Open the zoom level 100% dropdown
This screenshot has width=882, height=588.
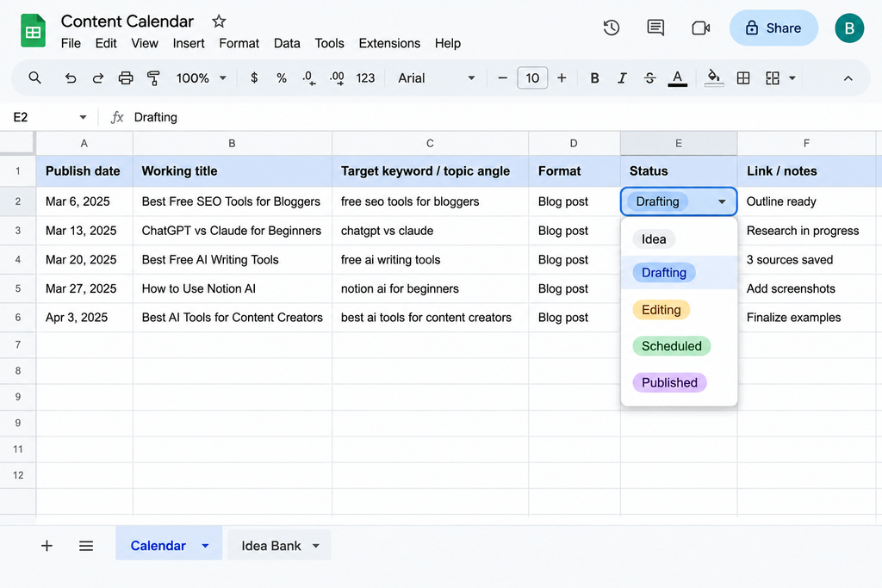pyautogui.click(x=201, y=78)
